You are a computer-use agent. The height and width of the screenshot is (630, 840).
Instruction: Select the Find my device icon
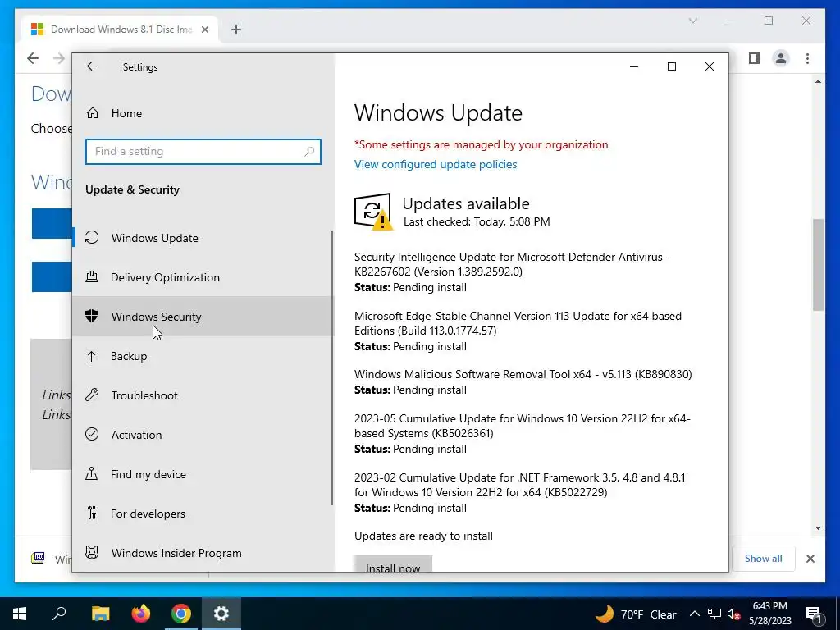92,473
